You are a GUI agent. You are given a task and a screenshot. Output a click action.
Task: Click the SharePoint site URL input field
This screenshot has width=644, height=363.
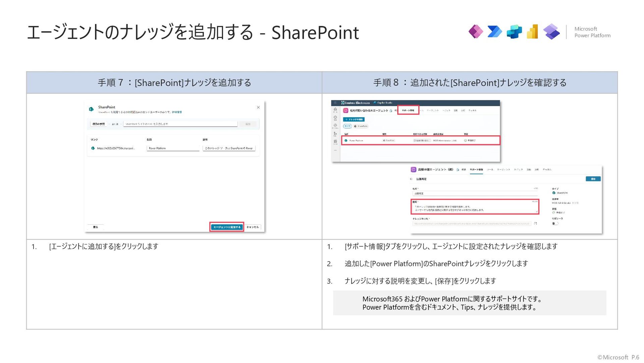click(180, 124)
